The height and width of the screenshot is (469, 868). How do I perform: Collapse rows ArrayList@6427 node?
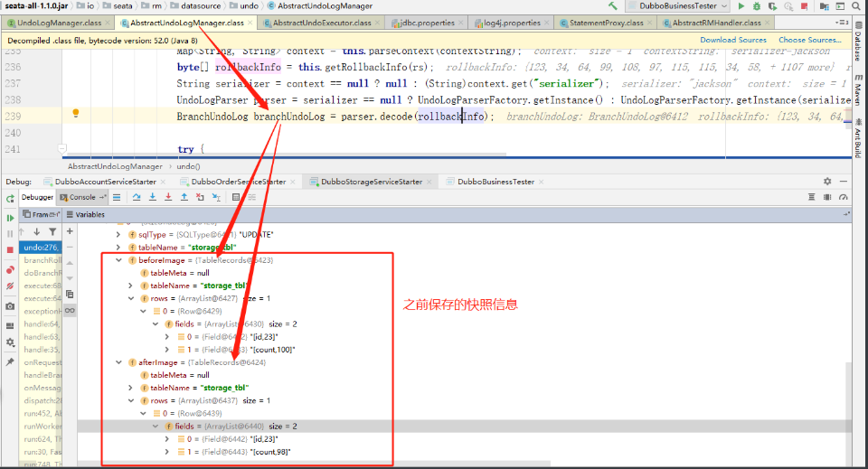[x=130, y=298]
